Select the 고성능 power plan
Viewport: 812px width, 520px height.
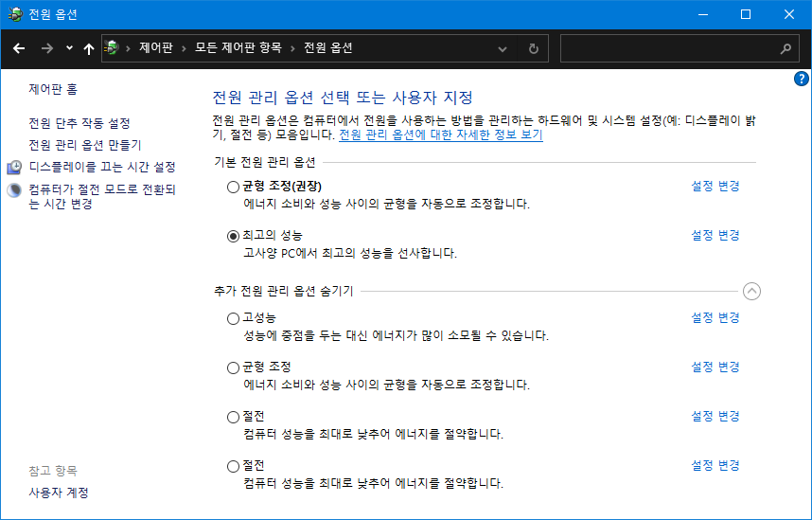[x=234, y=318]
